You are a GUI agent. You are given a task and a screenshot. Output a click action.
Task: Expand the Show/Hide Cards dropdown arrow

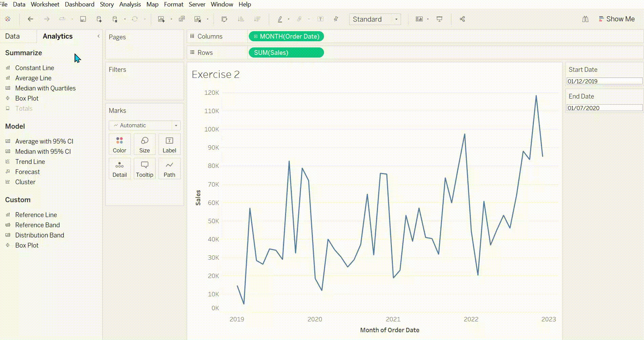[428, 19]
